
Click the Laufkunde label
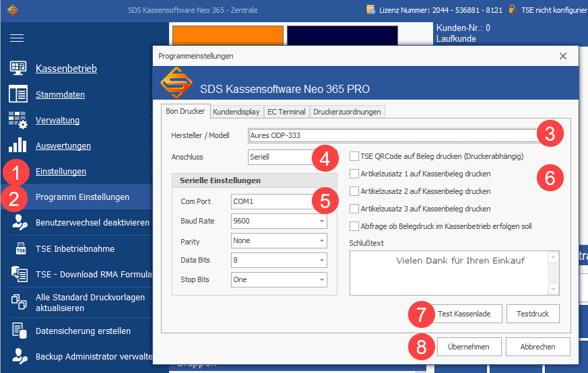point(456,38)
